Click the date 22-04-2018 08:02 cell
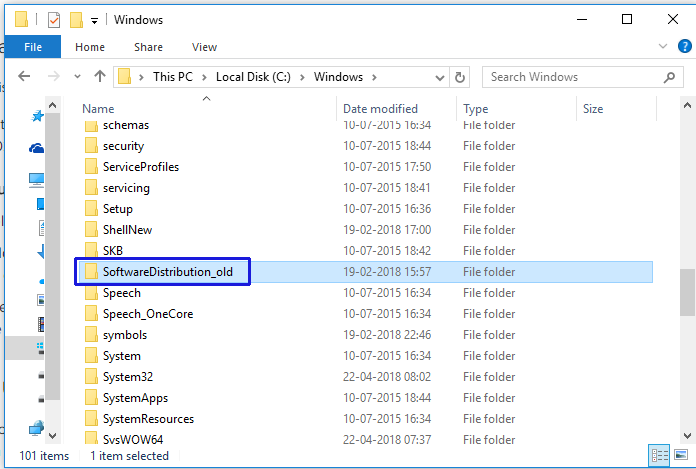This screenshot has width=696, height=469. click(387, 377)
